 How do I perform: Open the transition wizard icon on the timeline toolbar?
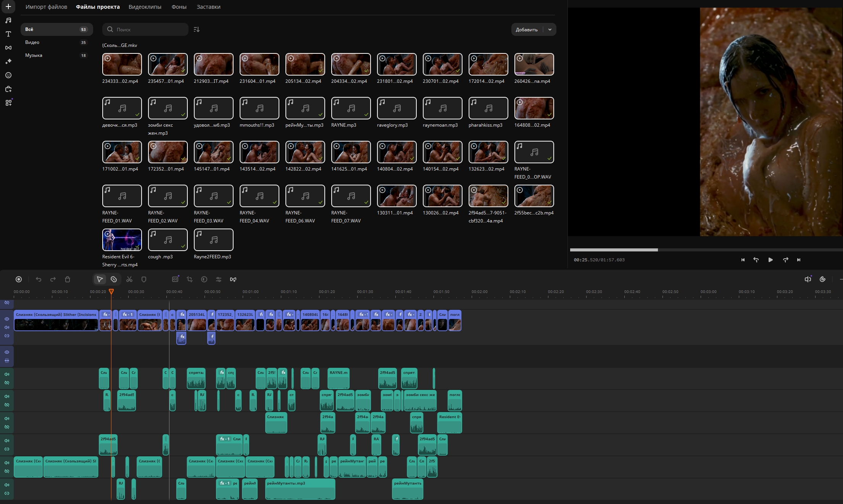pos(233,279)
